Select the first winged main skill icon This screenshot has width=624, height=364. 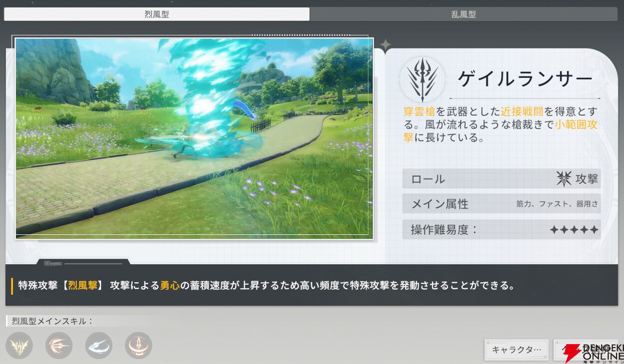(x=19, y=346)
